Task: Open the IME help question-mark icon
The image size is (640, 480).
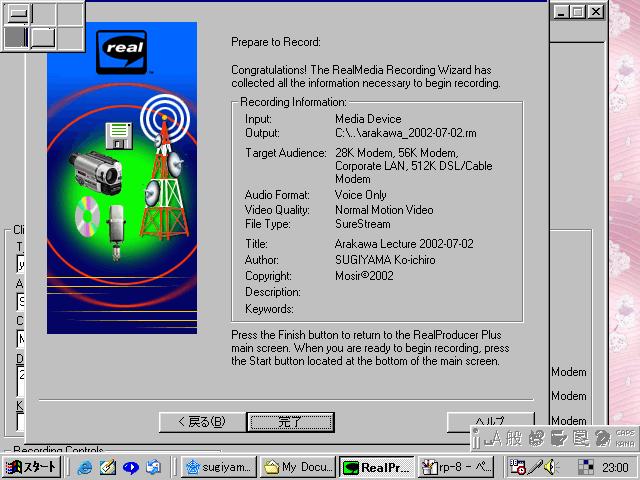Action: pyautogui.click(x=602, y=439)
